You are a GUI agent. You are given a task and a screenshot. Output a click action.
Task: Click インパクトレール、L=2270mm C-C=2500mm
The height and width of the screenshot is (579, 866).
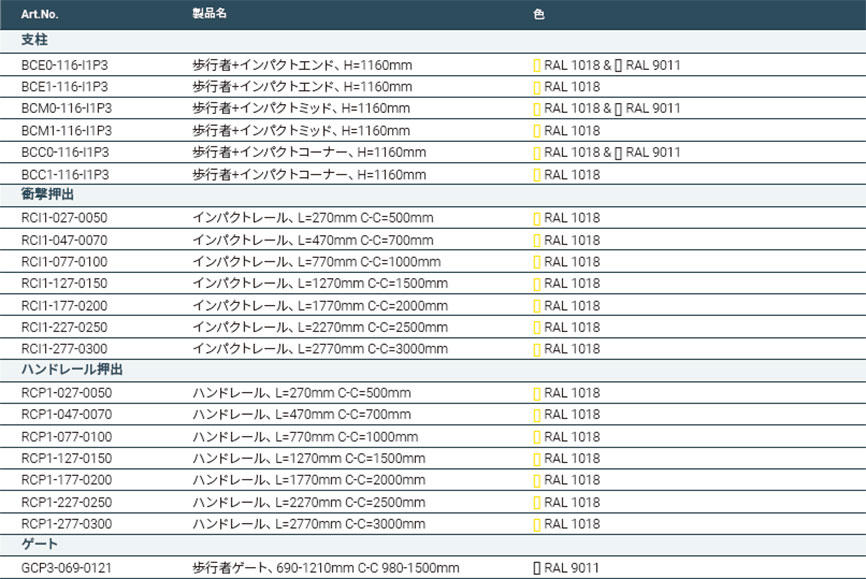[x=320, y=328]
